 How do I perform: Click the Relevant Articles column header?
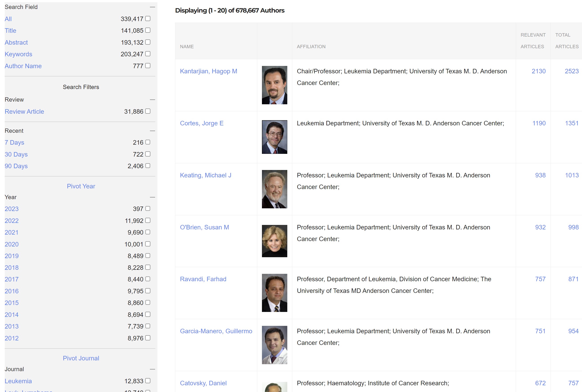(533, 41)
